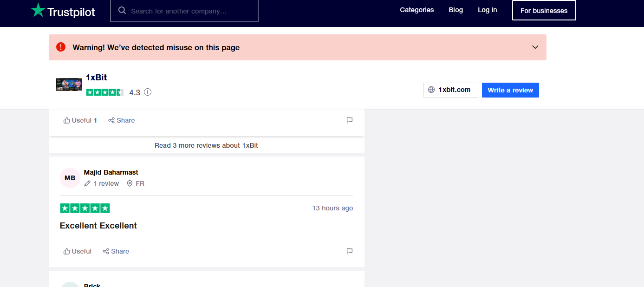Click the 4.3 TrustScore value
The image size is (644, 287).
coord(135,92)
